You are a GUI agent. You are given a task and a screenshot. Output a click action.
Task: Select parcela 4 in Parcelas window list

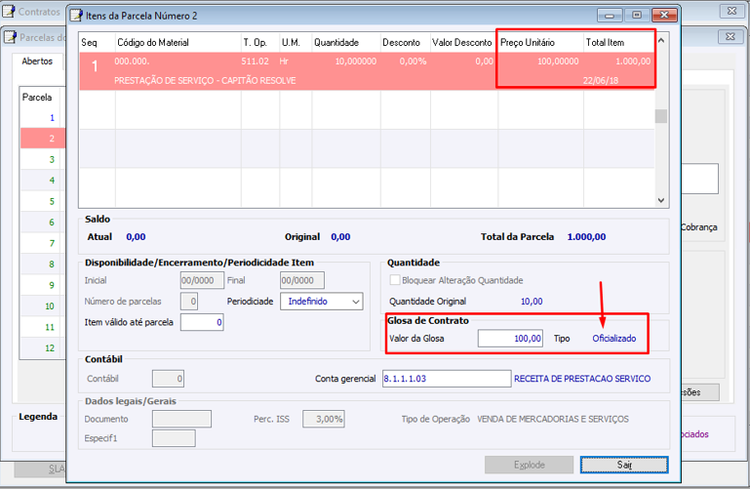42,180
